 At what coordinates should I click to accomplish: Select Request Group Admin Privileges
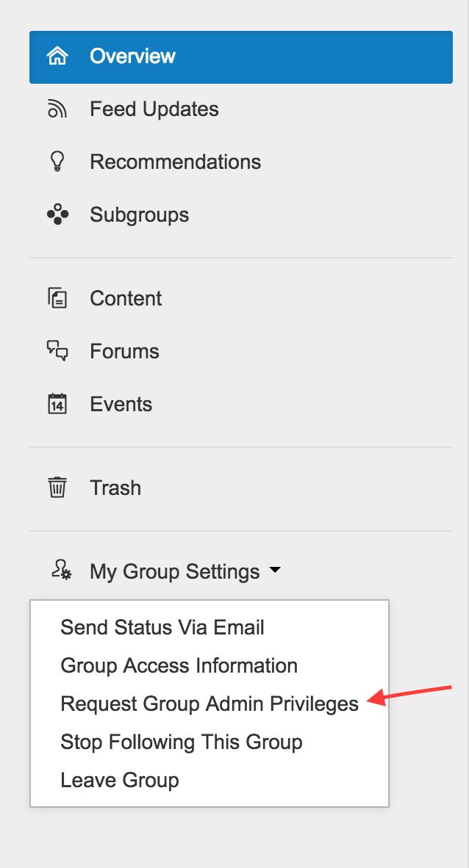click(210, 704)
